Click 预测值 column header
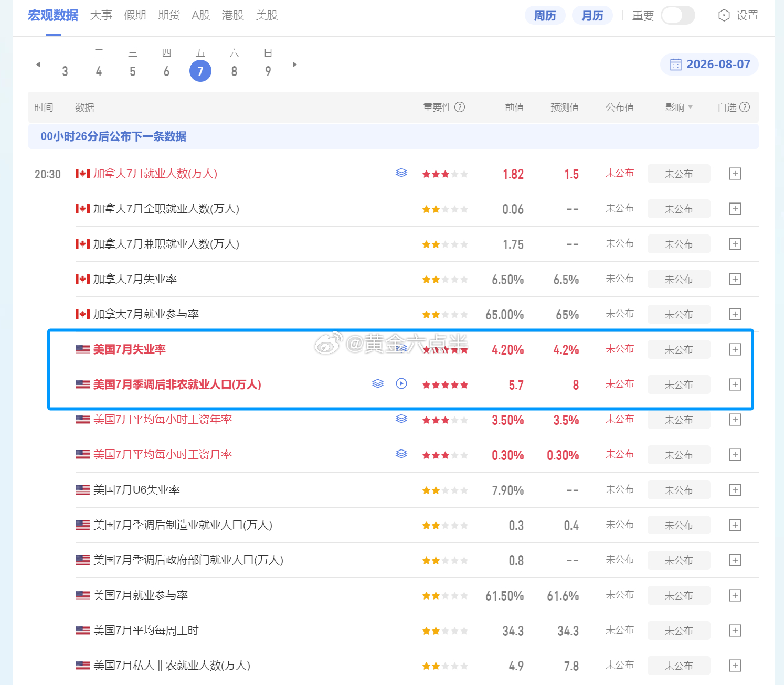This screenshot has height=685, width=784. [565, 107]
